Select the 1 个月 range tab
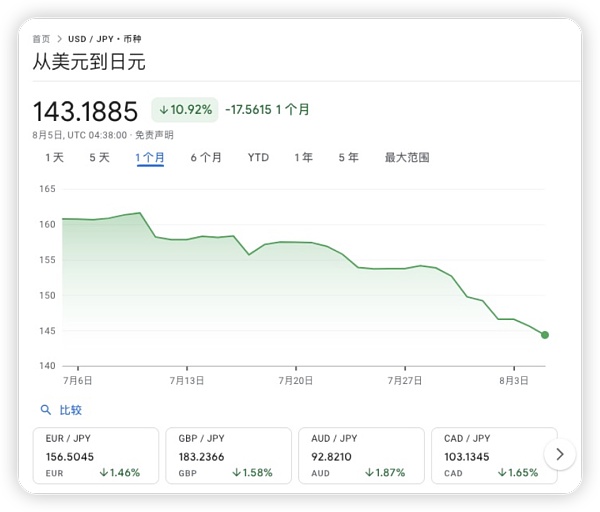Viewport: 600px width, 512px height. 150,158
